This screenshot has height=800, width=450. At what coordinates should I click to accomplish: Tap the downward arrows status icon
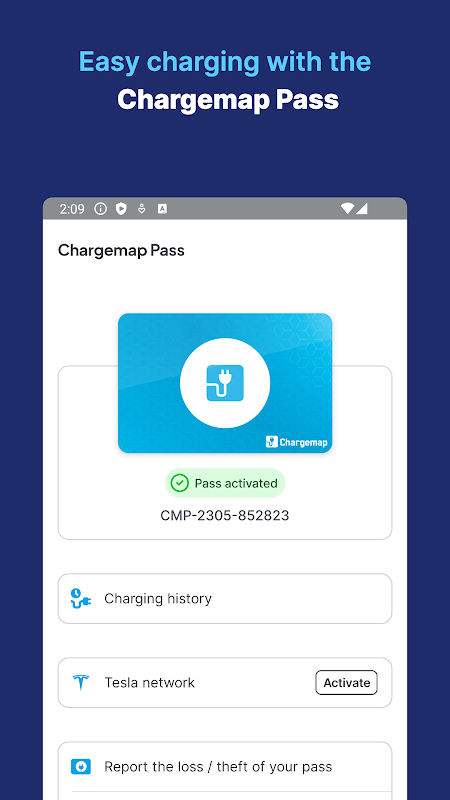pyautogui.click(x=142, y=209)
